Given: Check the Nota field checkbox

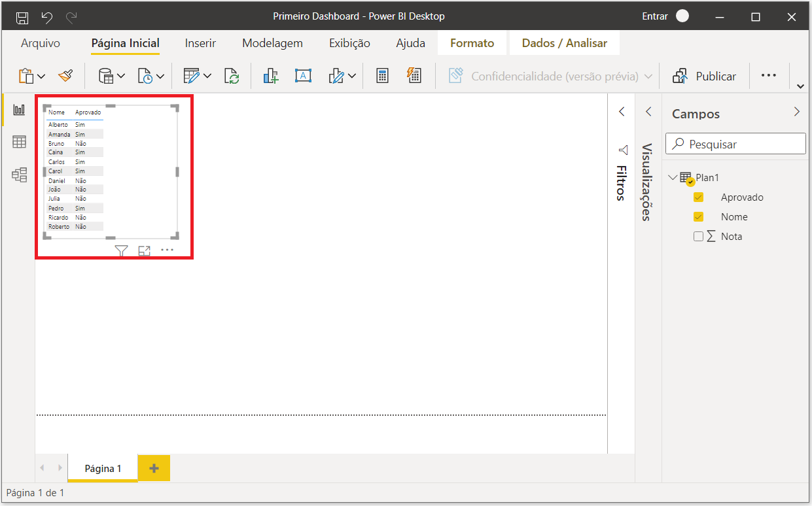Looking at the screenshot, I should click(x=698, y=237).
